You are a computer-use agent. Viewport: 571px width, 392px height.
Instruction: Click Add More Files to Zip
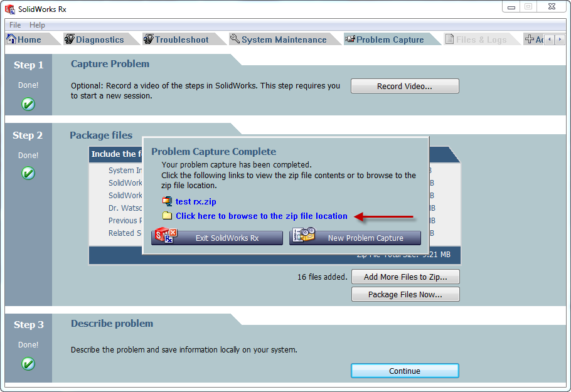tap(405, 277)
